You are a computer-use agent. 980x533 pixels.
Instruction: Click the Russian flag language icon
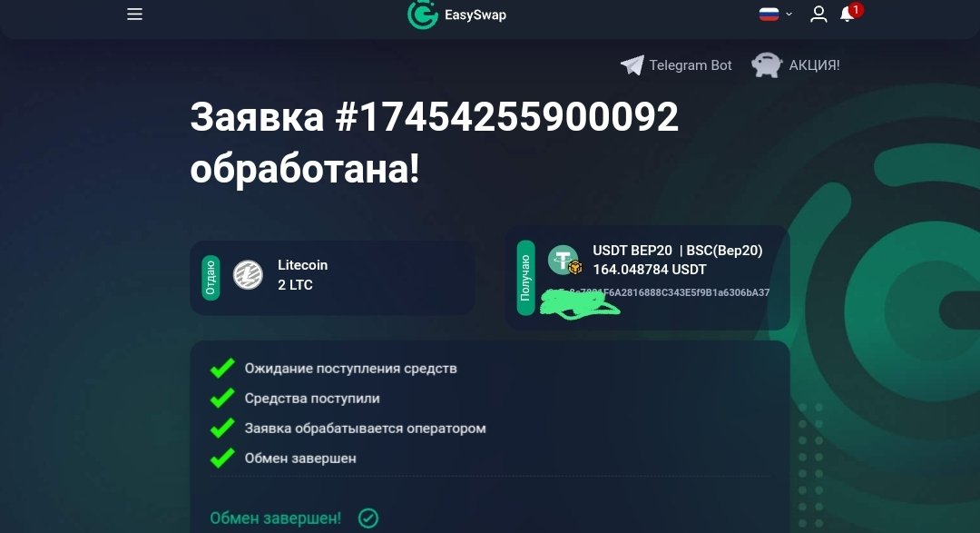769,14
